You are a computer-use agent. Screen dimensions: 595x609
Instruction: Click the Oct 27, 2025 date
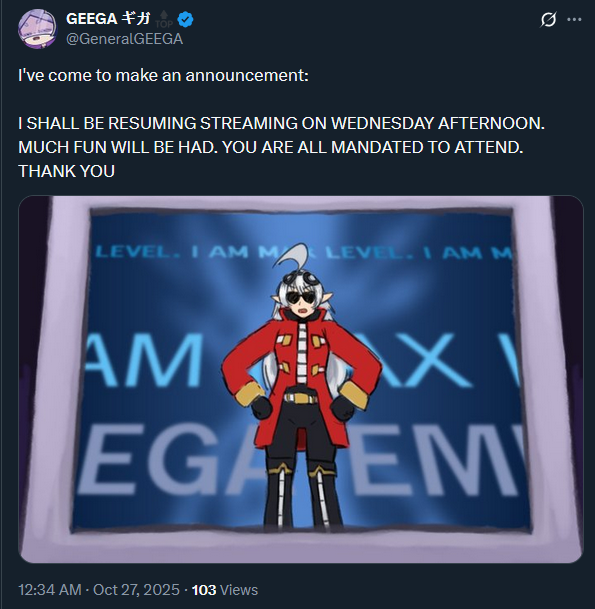click(x=136, y=590)
